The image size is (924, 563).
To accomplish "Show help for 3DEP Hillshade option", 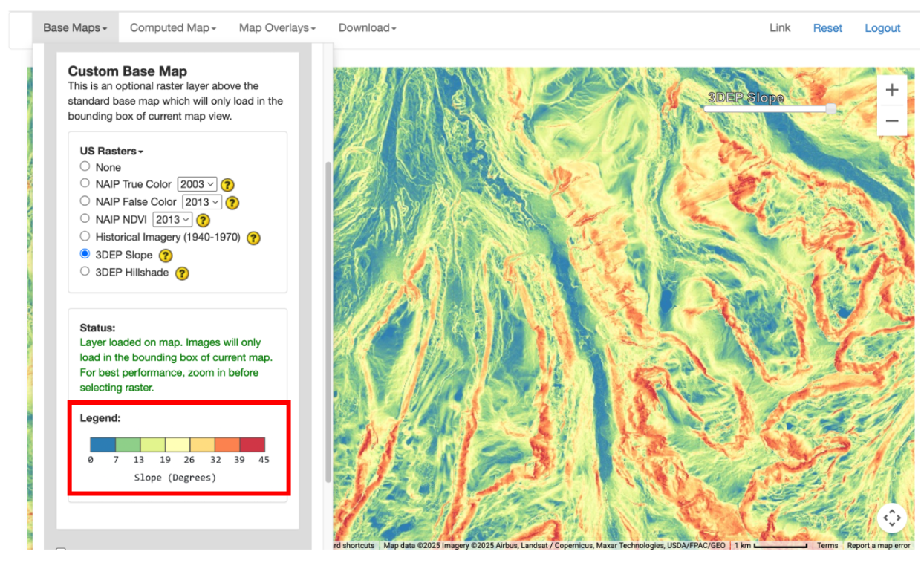I will point(182,273).
